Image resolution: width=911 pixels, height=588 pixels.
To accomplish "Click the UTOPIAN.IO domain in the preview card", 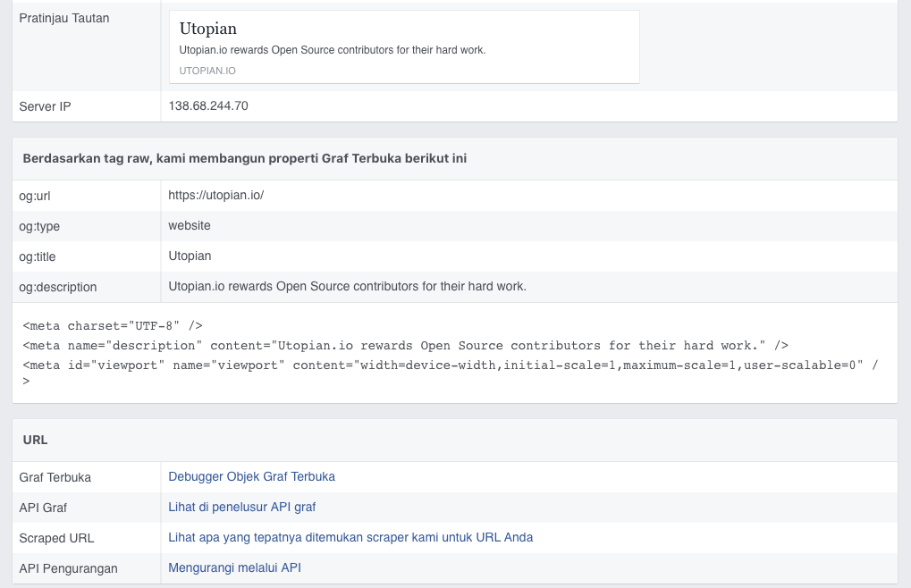I will [207, 71].
